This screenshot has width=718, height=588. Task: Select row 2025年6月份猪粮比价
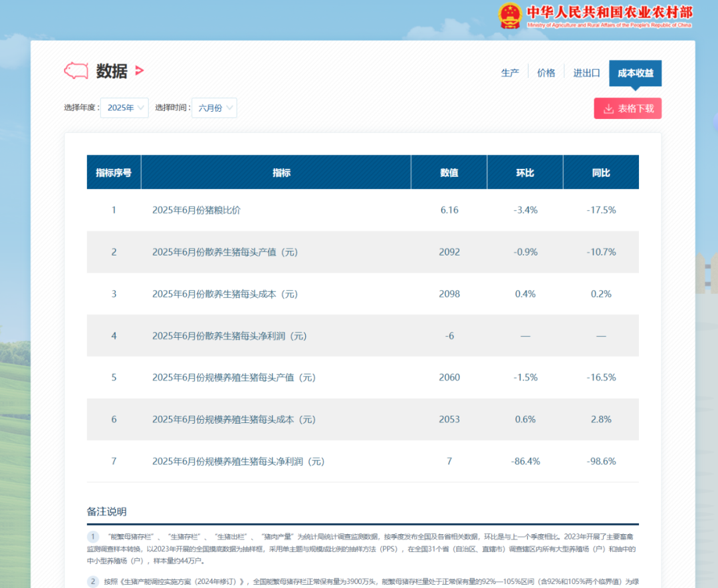click(363, 210)
